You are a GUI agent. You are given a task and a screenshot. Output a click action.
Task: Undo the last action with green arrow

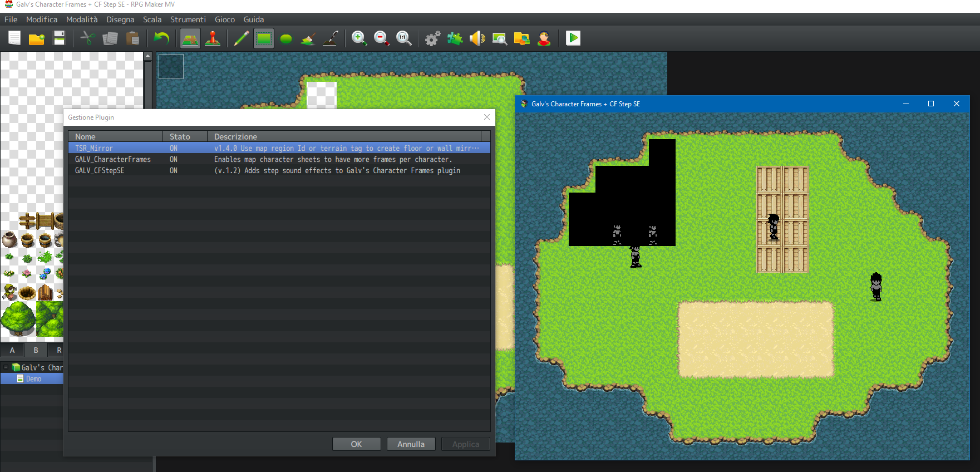[x=161, y=38]
